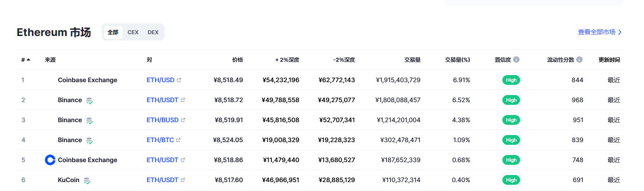Image resolution: width=644 pixels, height=191 pixels.
Task: Click the Coinbase Exchange logo in row 5
Action: 50,160
